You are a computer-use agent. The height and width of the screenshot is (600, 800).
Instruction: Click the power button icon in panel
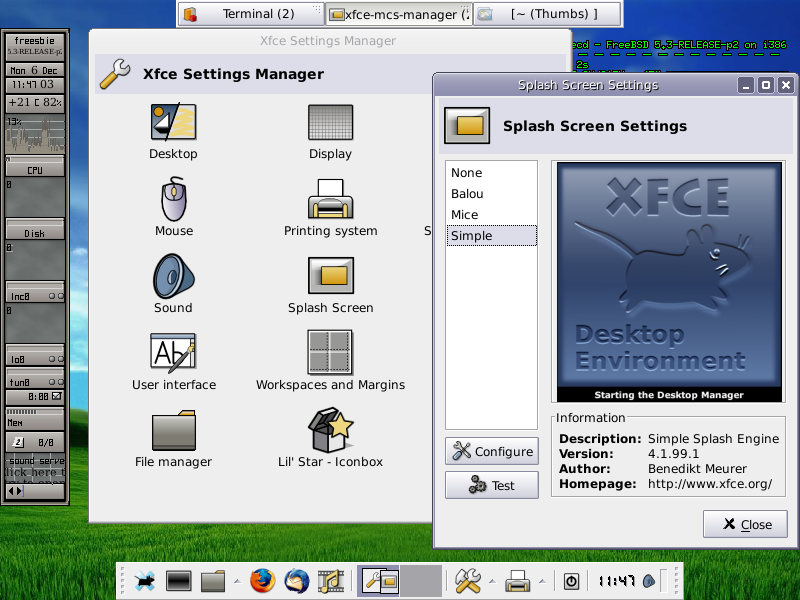pyautogui.click(x=571, y=581)
